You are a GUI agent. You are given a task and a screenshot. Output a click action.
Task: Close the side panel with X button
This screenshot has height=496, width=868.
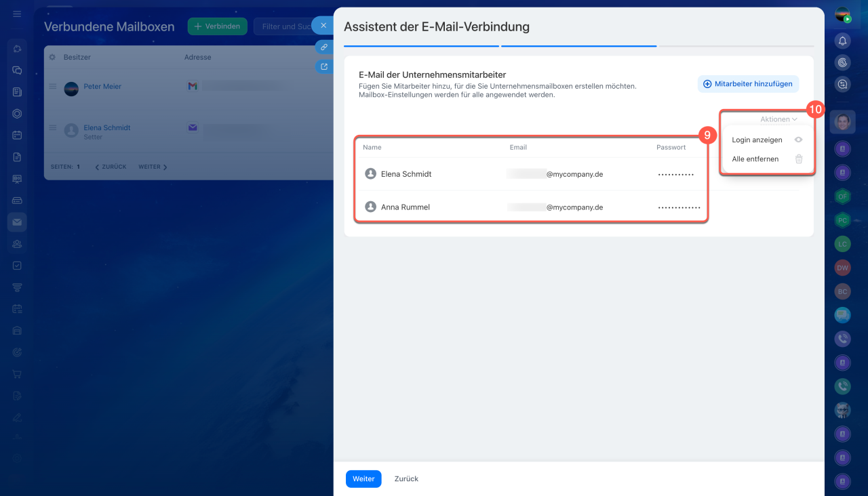point(323,26)
